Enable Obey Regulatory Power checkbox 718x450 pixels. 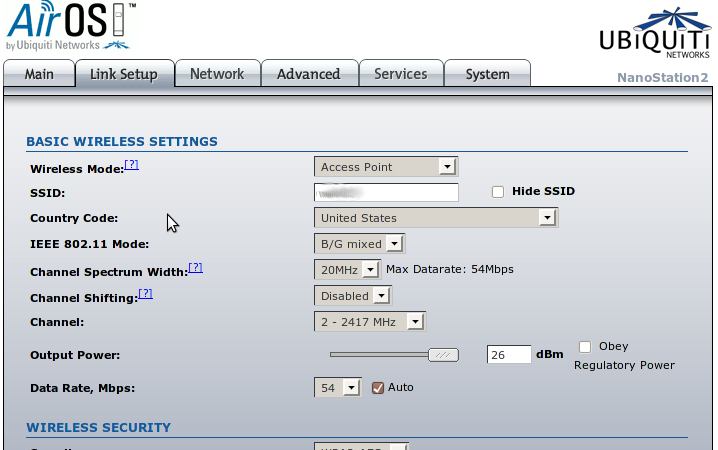(x=585, y=347)
